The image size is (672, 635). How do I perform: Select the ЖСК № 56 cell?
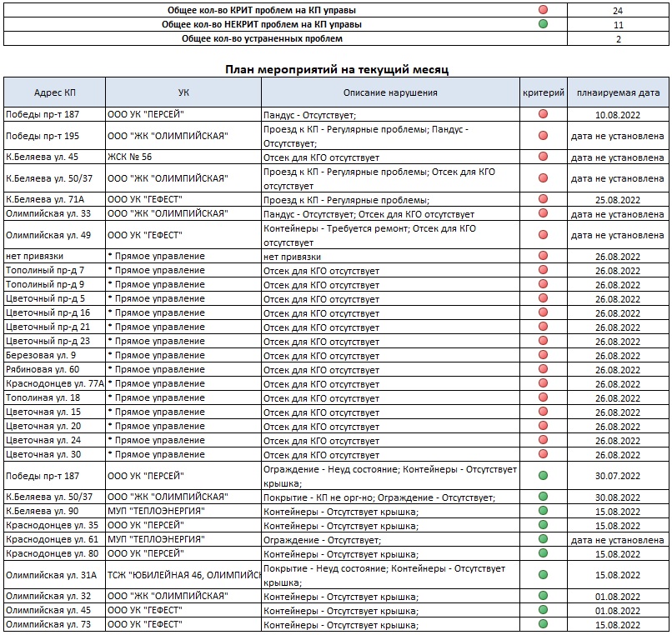(x=183, y=157)
